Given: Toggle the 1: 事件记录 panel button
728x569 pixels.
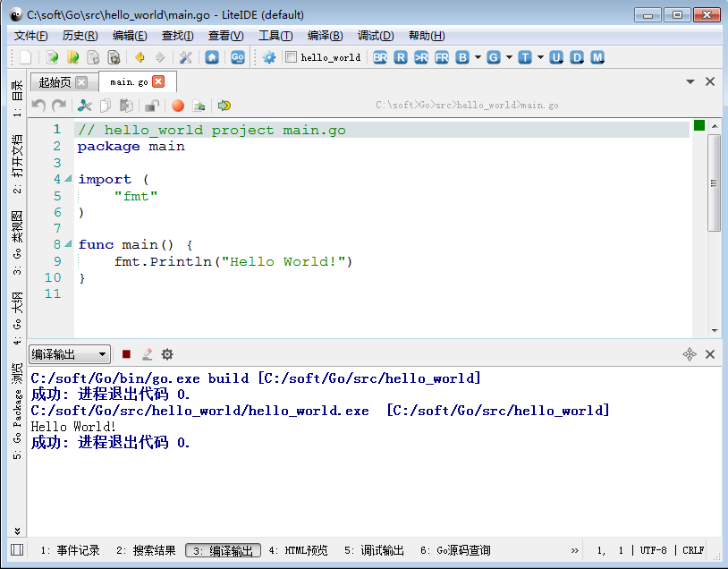Looking at the screenshot, I should point(70,550).
